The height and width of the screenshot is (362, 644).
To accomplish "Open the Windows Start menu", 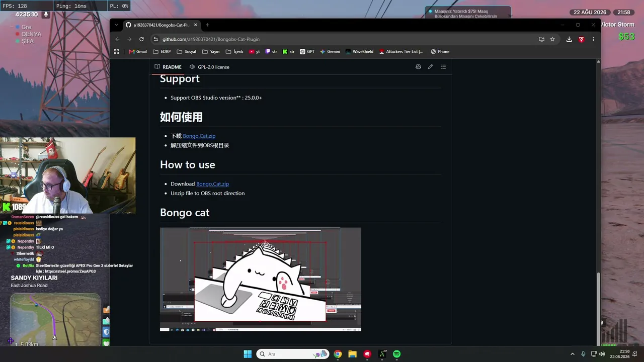I will coord(248,354).
